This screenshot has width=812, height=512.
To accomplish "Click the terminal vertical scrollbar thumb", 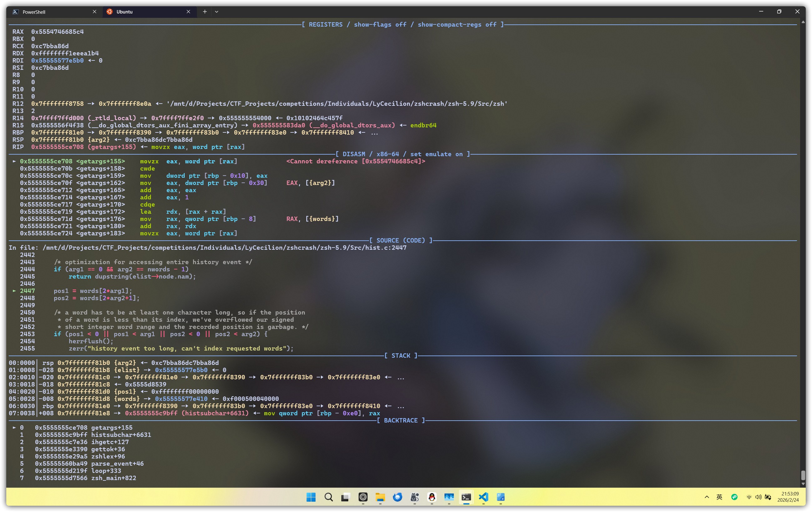I will tap(803, 475).
